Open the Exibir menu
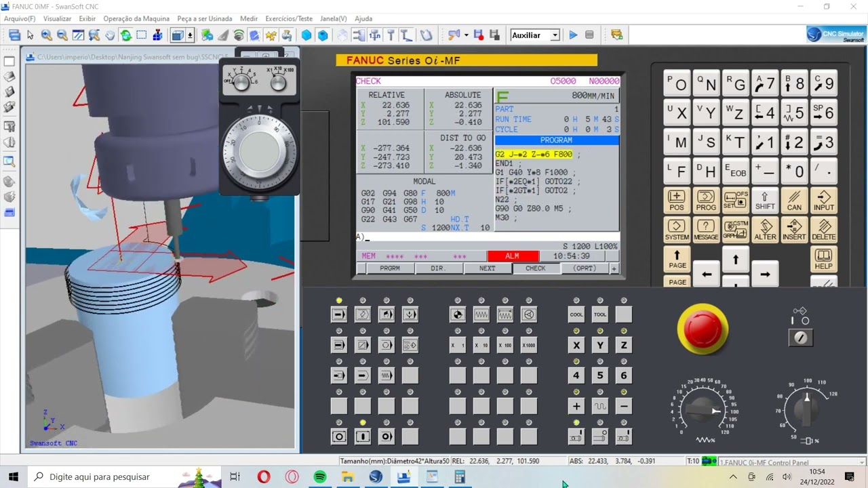The image size is (868, 488). [87, 18]
